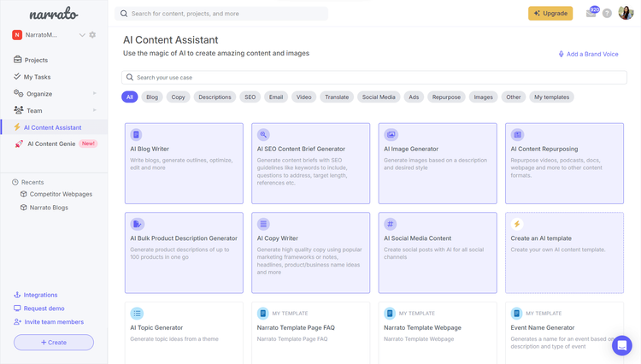The image size is (641, 364).
Task: Click the + Create button
Action: click(54, 343)
